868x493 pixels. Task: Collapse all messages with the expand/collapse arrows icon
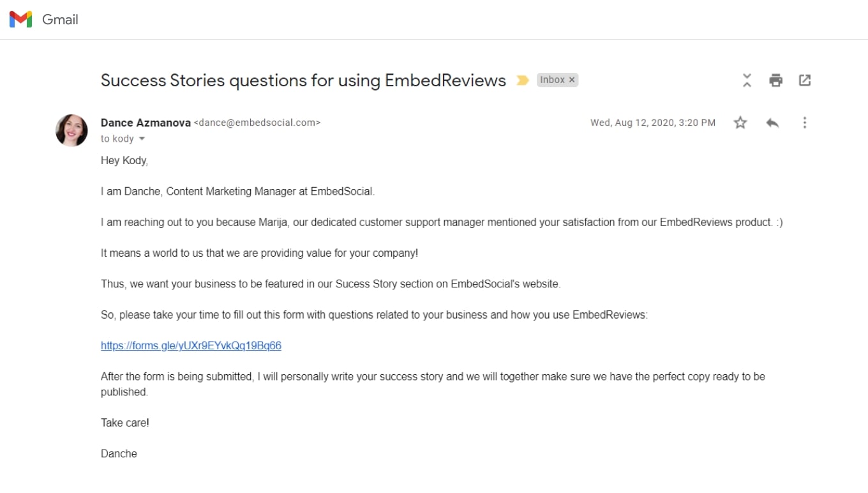point(747,80)
